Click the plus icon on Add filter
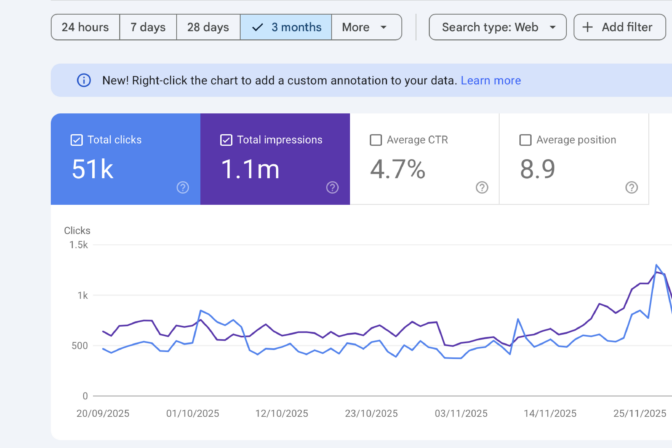 588,27
